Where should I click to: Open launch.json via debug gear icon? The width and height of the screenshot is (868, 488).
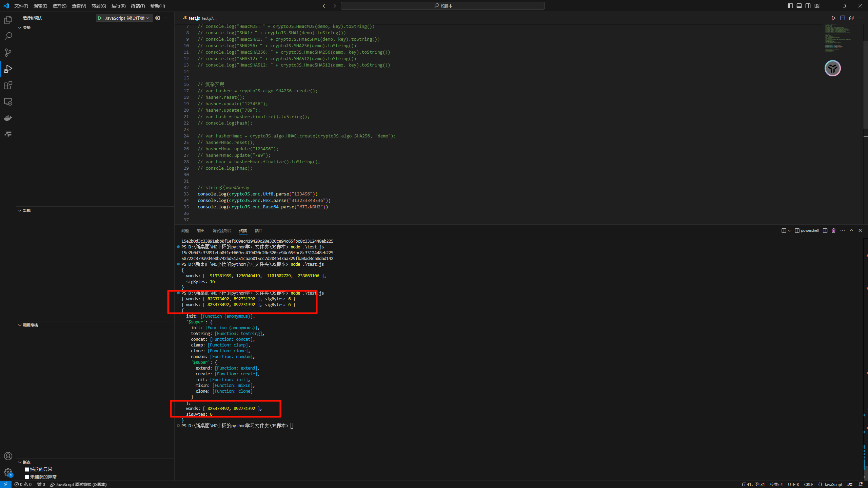click(x=158, y=18)
